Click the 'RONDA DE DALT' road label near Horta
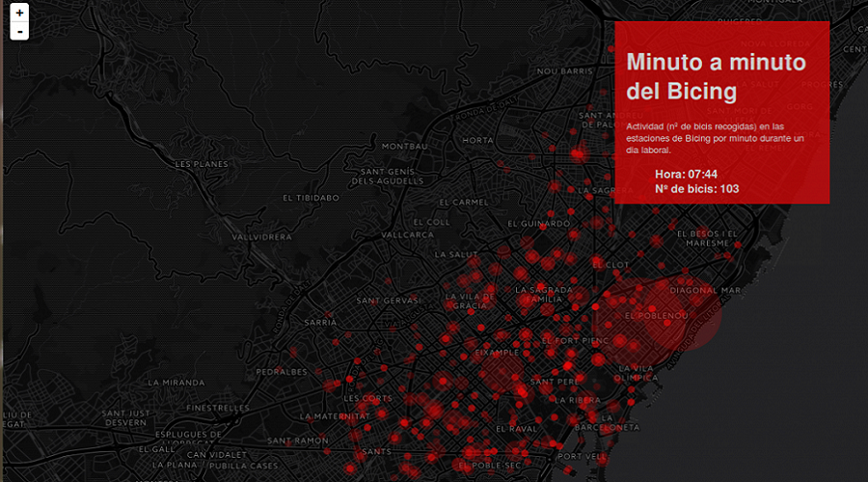 click(487, 110)
